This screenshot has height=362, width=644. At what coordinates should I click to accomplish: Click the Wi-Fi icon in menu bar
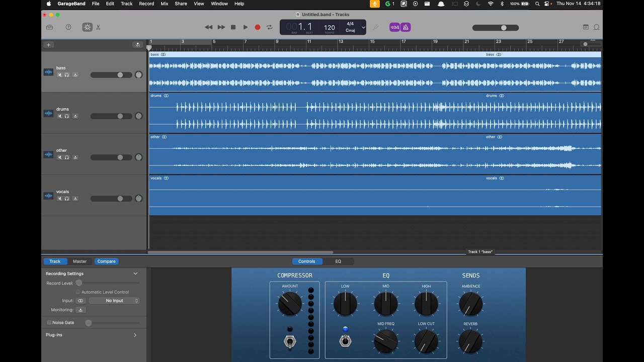pyautogui.click(x=491, y=4)
